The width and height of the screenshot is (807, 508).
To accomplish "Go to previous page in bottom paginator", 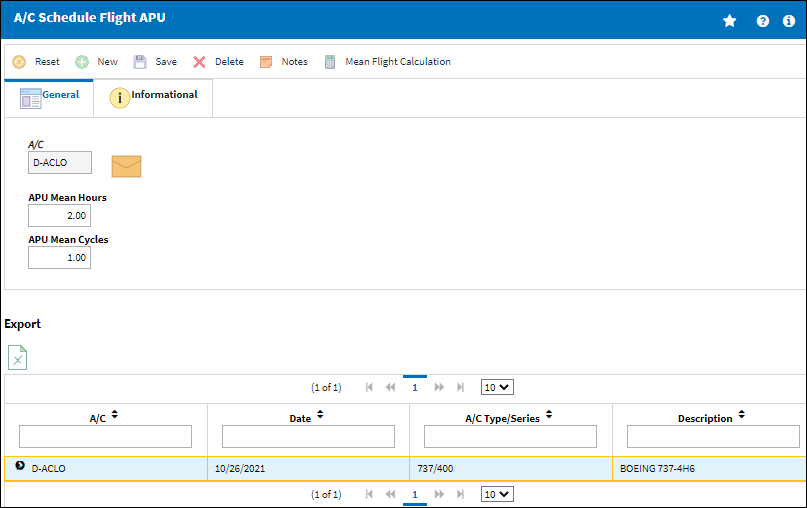I will click(x=391, y=495).
